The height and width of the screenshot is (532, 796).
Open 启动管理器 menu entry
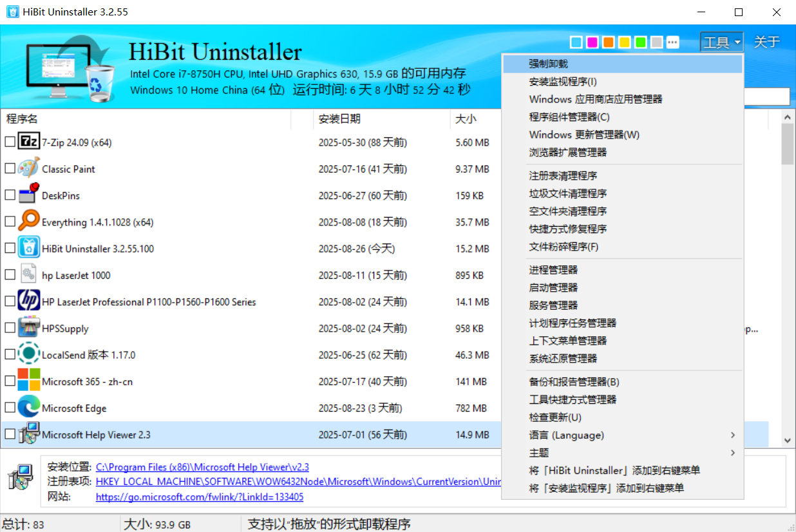point(622,287)
